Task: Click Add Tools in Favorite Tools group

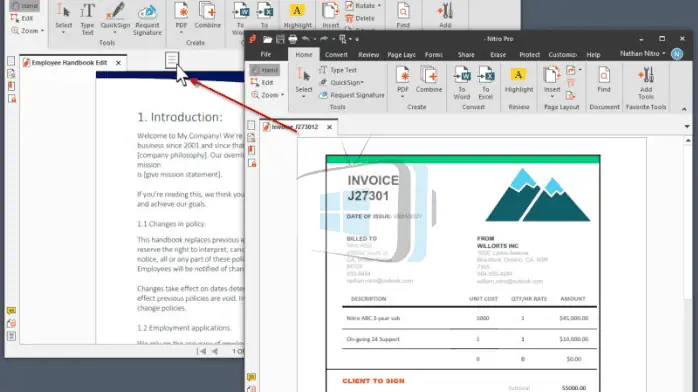Action: [645, 83]
